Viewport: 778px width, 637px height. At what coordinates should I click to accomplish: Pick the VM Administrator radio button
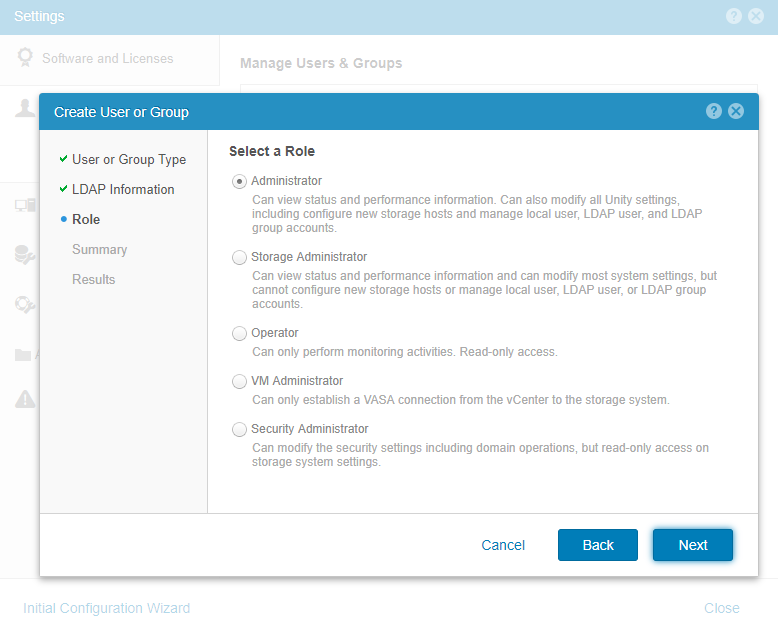(239, 381)
